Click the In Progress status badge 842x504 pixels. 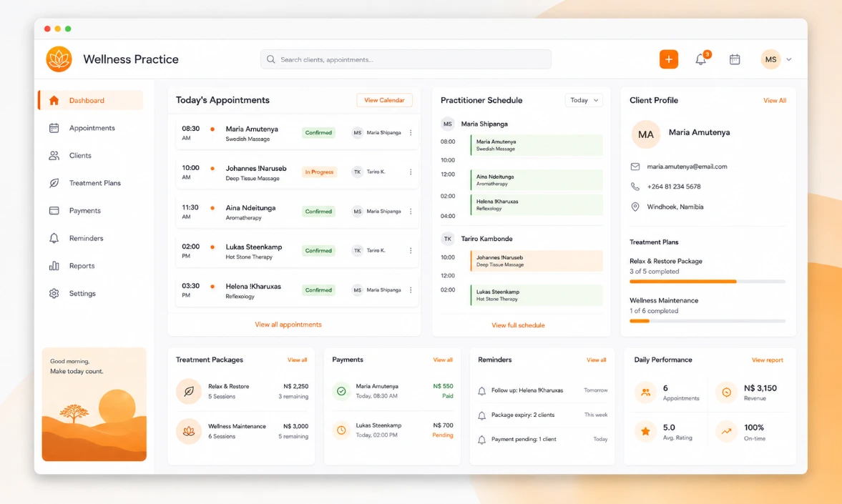tap(319, 172)
